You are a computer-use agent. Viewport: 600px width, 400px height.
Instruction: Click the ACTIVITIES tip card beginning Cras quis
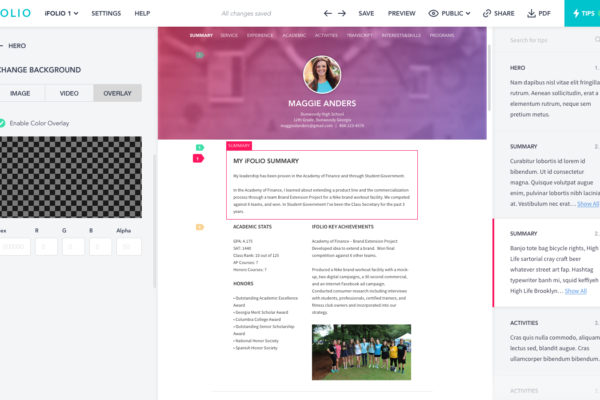coord(547,341)
